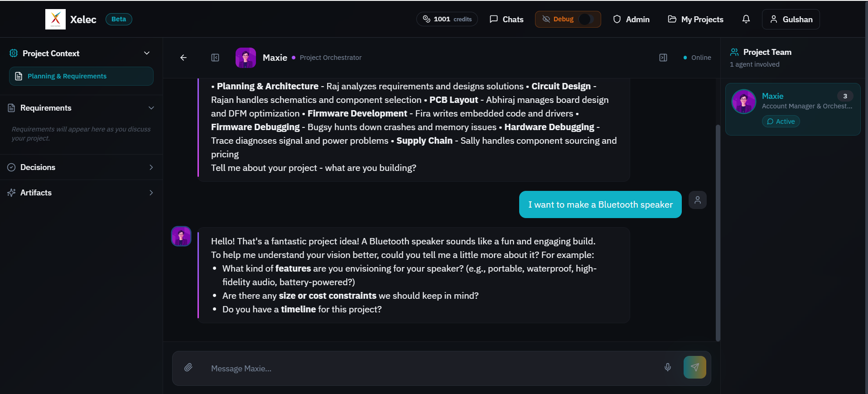Screen dimensions: 868x394
Task: Click the Message Maxie input field
Action: point(408,368)
